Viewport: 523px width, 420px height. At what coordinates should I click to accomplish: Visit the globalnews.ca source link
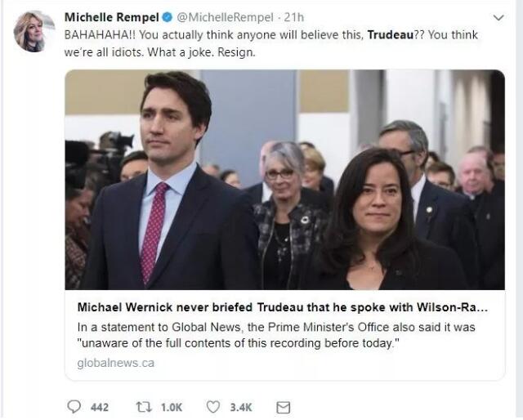tap(115, 362)
